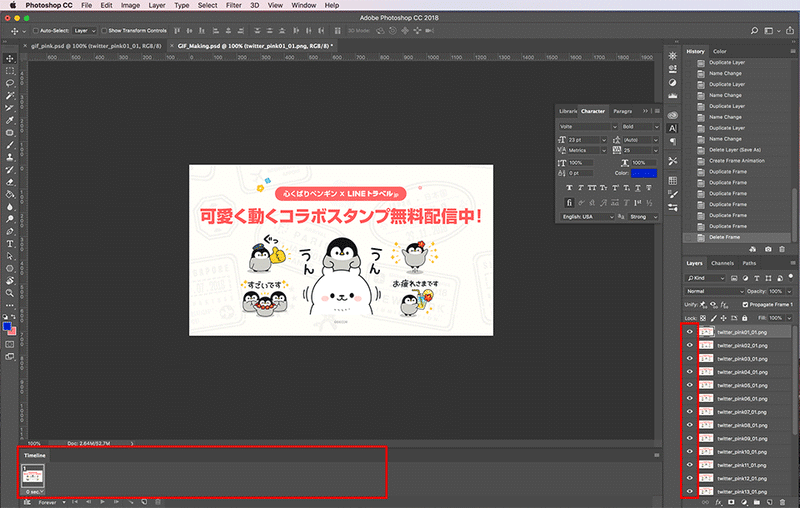Select the Path Selection arrow tool
Screen dimensions: 800x508
10,256
